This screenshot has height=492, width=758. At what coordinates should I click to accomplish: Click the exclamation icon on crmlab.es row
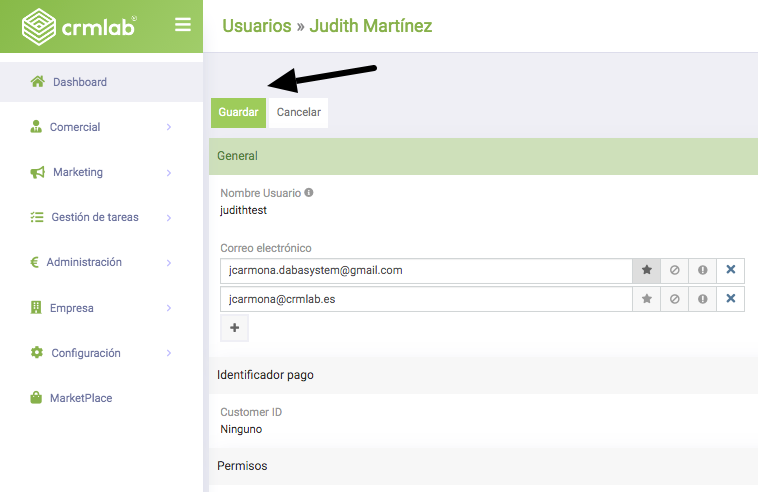702,298
